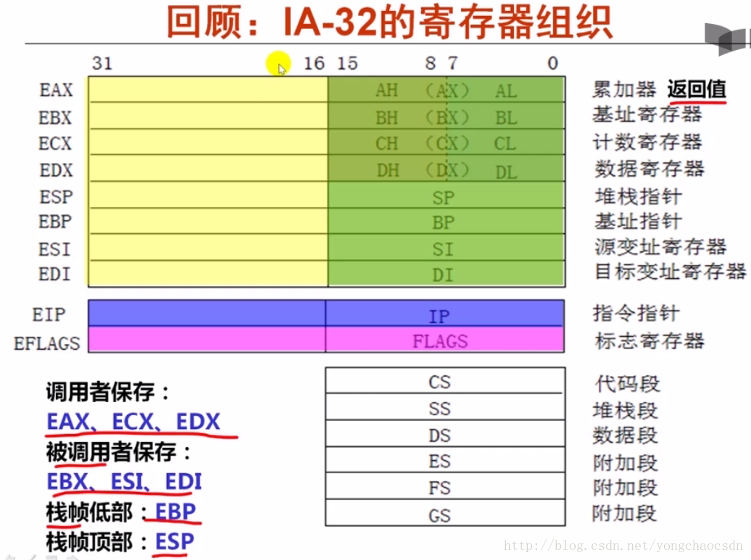Image resolution: width=751 pixels, height=560 pixels.
Task: Click the yellow upper half of the EAX row
Action: (x=208, y=90)
